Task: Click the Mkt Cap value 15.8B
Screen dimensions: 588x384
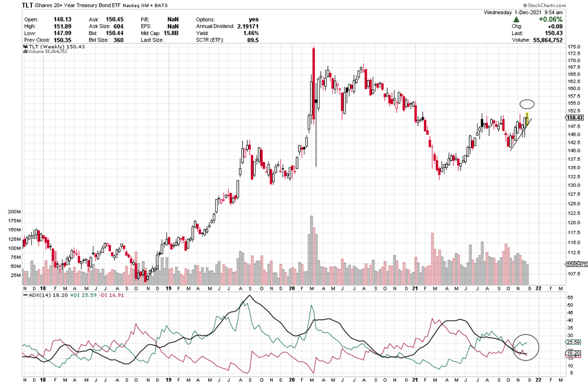Action: tap(171, 33)
